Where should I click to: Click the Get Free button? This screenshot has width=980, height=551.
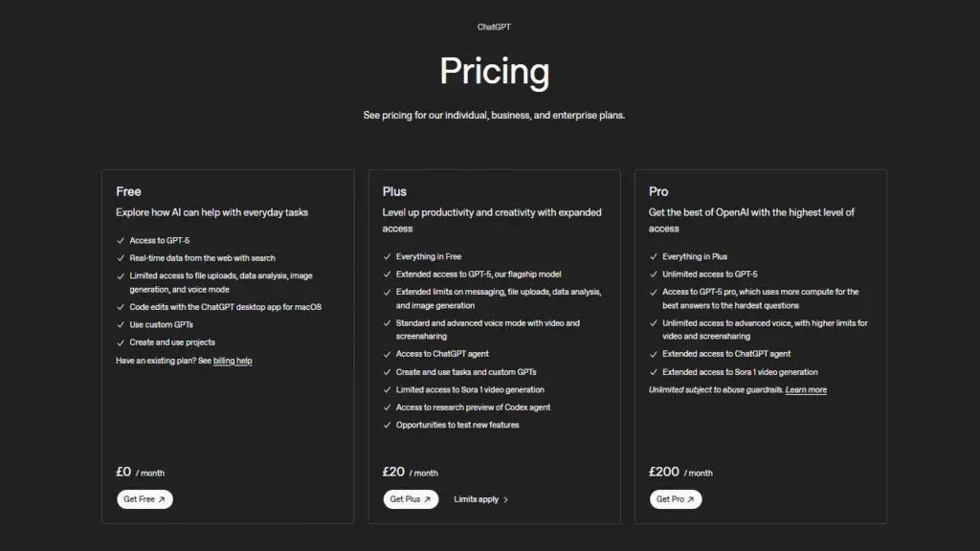tap(145, 499)
